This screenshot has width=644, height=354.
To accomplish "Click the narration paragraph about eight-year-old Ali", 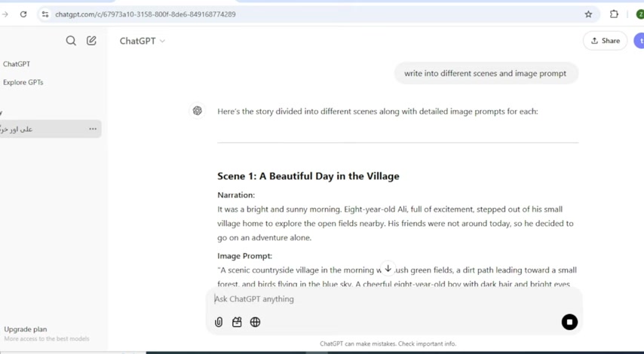I will [x=395, y=223].
